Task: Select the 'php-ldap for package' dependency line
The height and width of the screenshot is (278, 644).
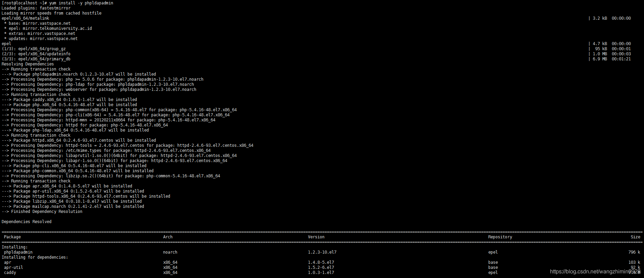Action: (x=98, y=84)
